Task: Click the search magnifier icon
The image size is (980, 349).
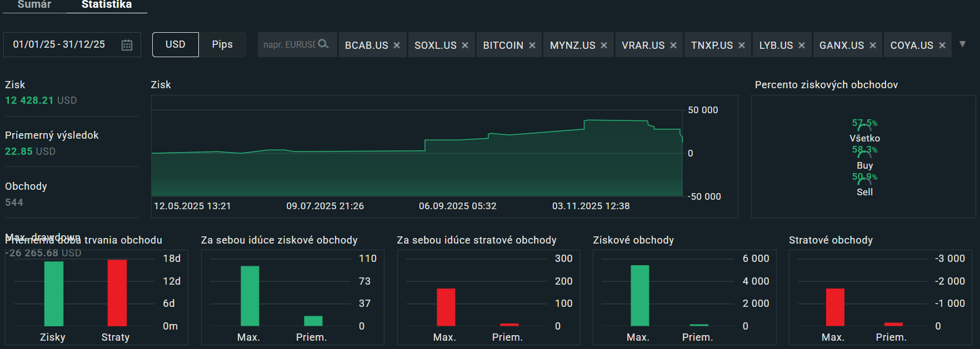Action: point(323,44)
